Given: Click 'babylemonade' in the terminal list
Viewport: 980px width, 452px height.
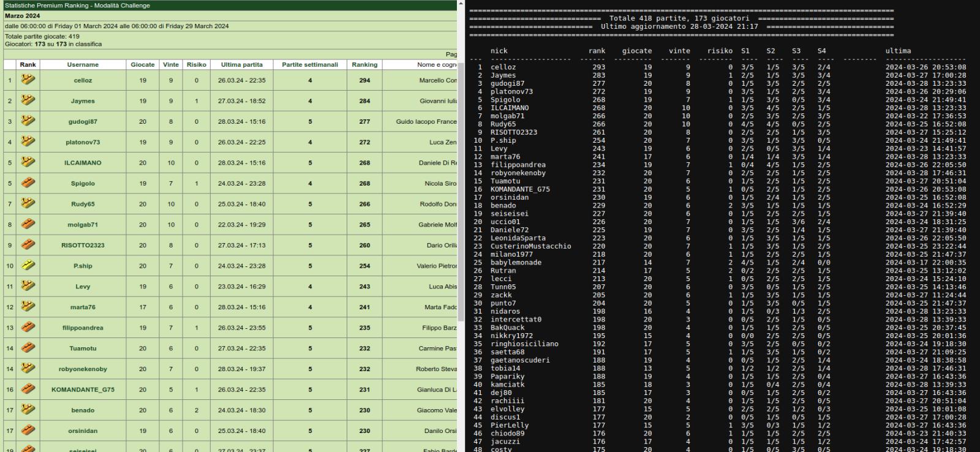Looking at the screenshot, I should click(x=516, y=262).
